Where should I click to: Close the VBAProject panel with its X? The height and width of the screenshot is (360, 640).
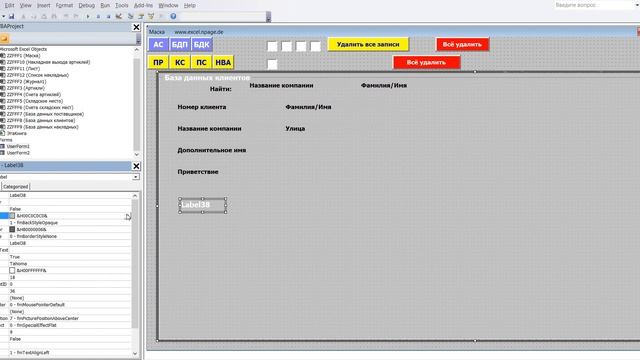pos(136,27)
